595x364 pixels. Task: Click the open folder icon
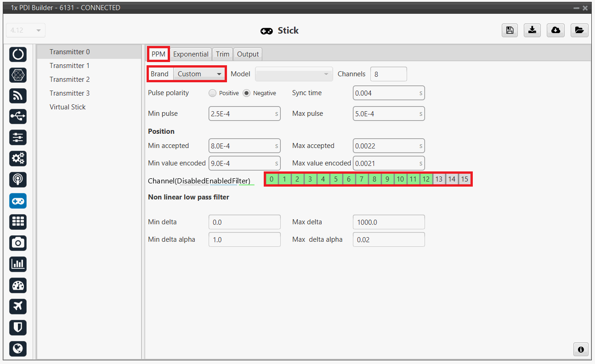click(579, 30)
